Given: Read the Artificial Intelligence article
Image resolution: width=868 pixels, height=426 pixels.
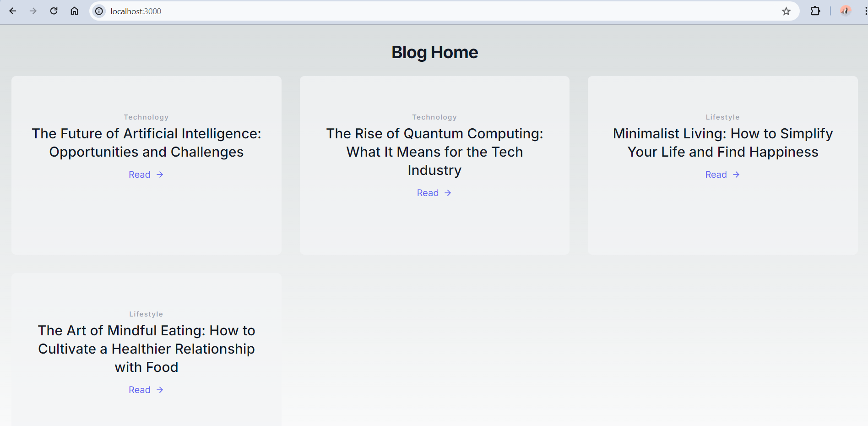Looking at the screenshot, I should click(x=146, y=175).
